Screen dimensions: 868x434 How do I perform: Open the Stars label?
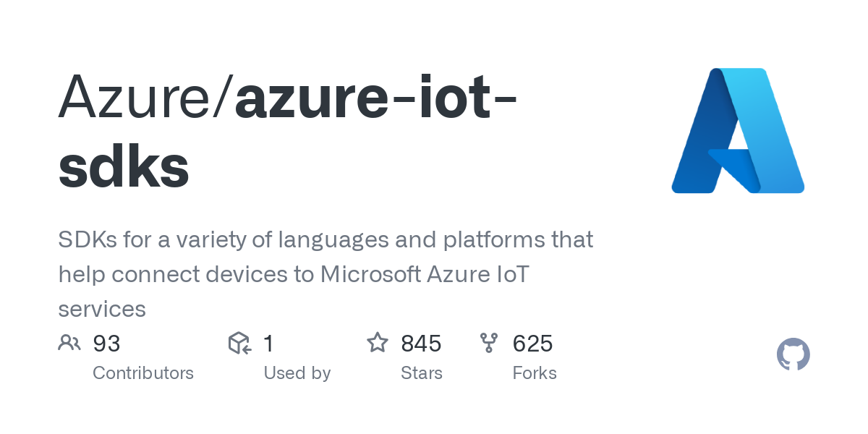coord(421,373)
